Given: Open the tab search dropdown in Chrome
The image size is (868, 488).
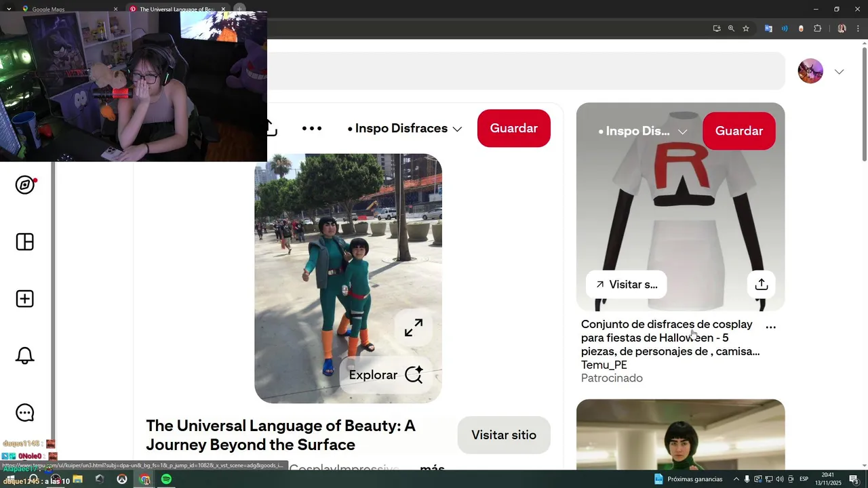Looking at the screenshot, I should click(9, 9).
